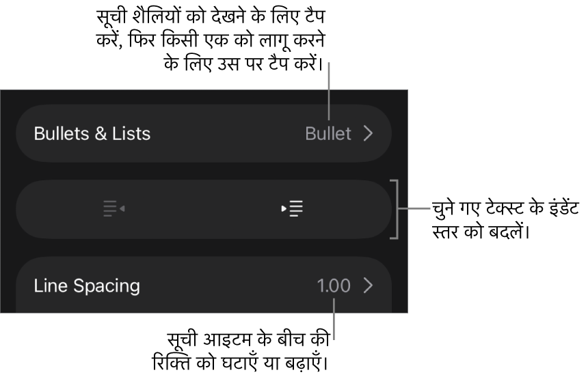Viewport: 588px width, 379px height.
Task: Open the Line Spacing settings row
Action: point(204,285)
